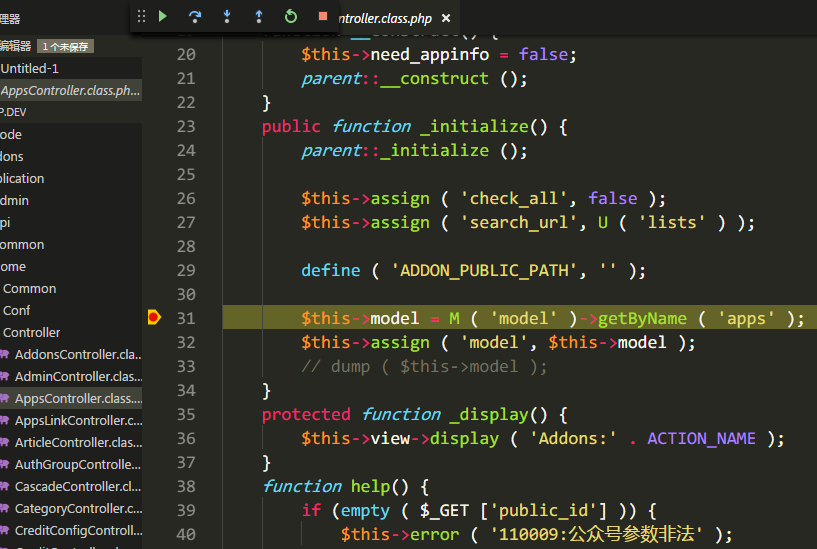Click 'ADDON_PUBLIC_PATH' string on line 29
Viewport: 817px width, 549px height.
click(x=484, y=271)
